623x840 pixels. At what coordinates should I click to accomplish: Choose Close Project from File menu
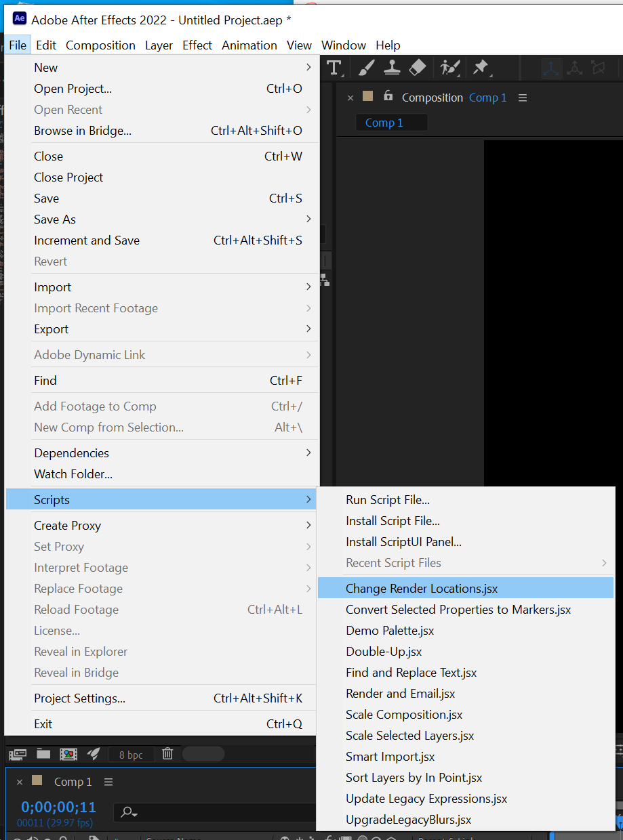pyautogui.click(x=161, y=177)
